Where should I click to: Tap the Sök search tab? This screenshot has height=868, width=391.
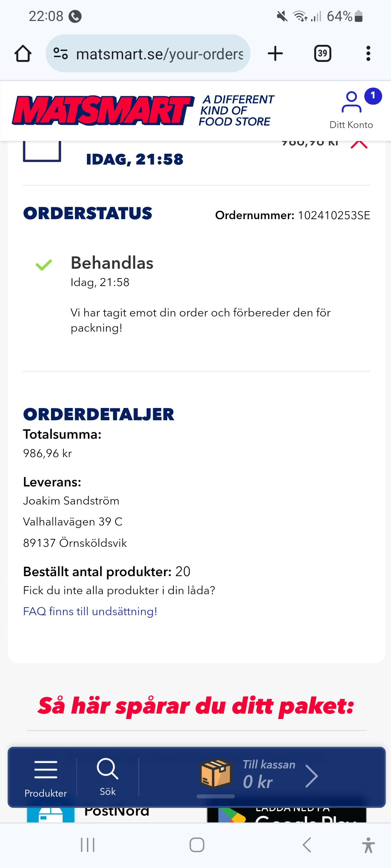[108, 777]
